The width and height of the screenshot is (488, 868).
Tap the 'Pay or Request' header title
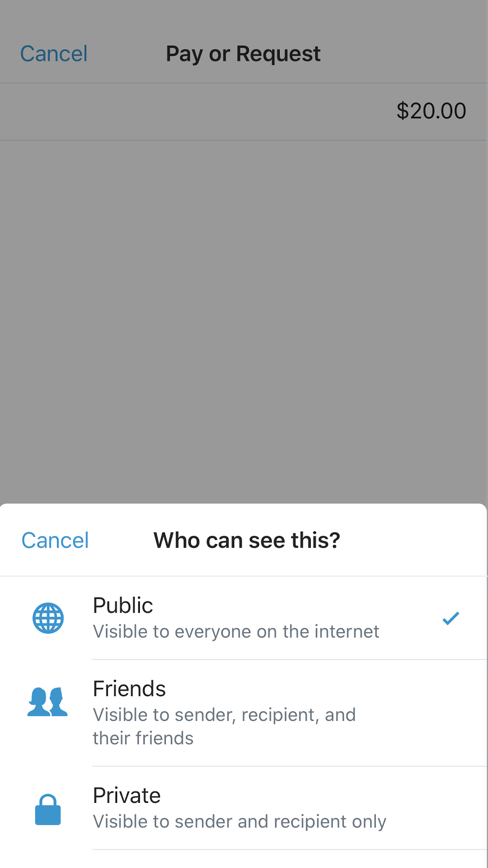point(243,54)
